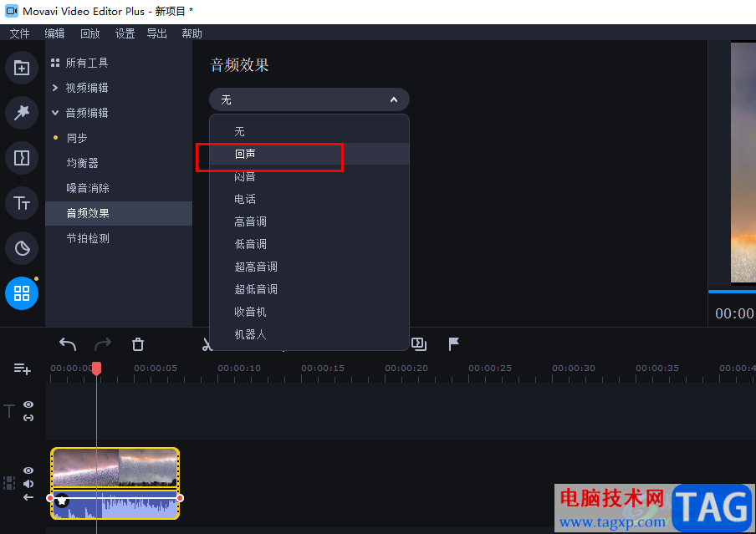Select 高音调 high pitch effect
Image resolution: width=756 pixels, height=534 pixels.
coord(309,221)
